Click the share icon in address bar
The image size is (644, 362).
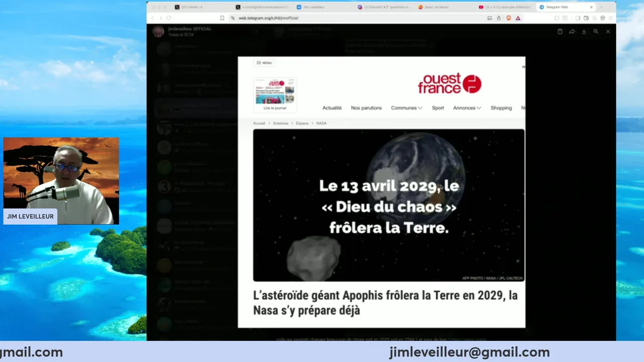click(499, 18)
